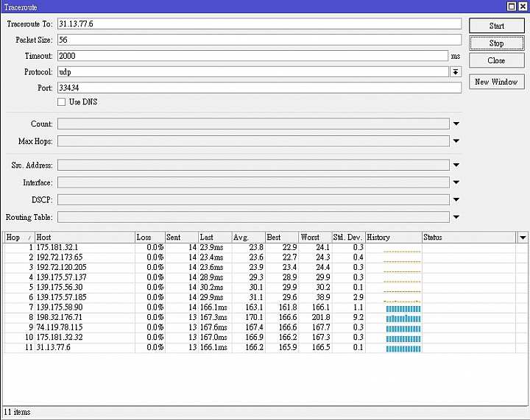Click the 38.9 worst value
This screenshot has width=530, height=420.
(x=323, y=297)
